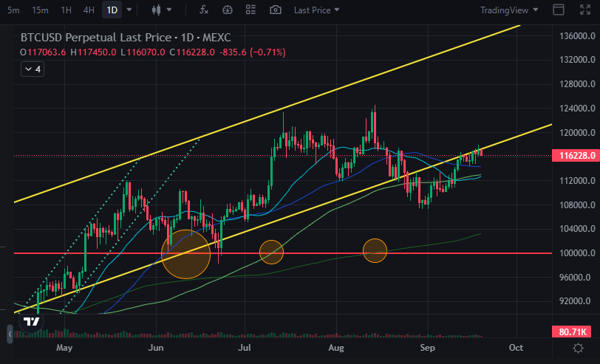Open the fx indicators menu

click(204, 10)
